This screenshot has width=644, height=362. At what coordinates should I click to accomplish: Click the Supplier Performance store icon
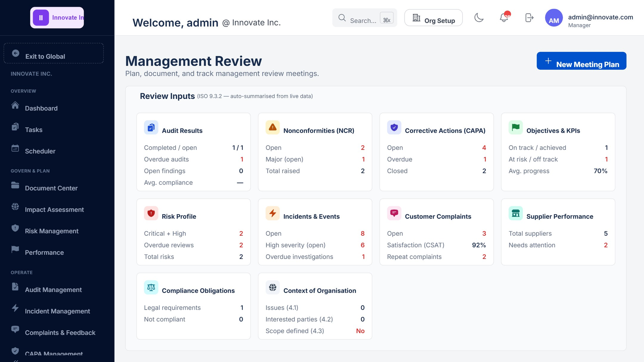(516, 213)
